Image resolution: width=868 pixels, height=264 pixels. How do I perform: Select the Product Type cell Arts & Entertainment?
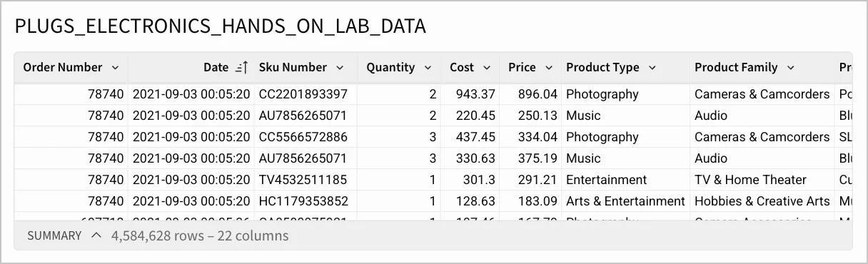(x=625, y=201)
